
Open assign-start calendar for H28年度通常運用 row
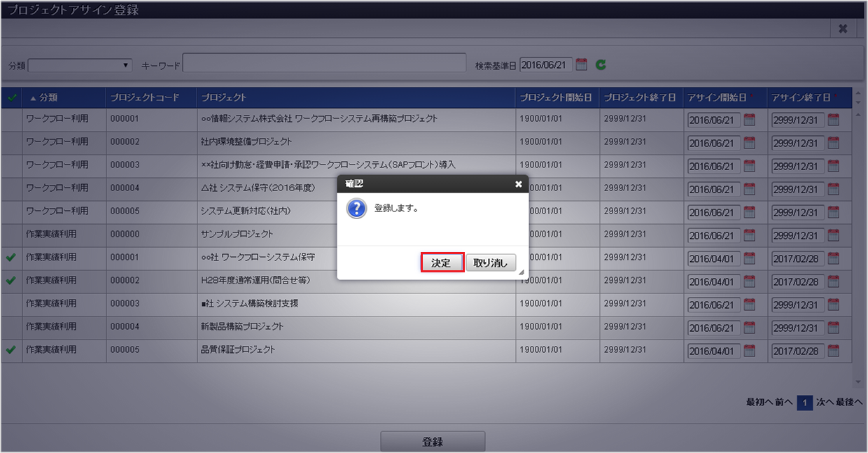[750, 281]
